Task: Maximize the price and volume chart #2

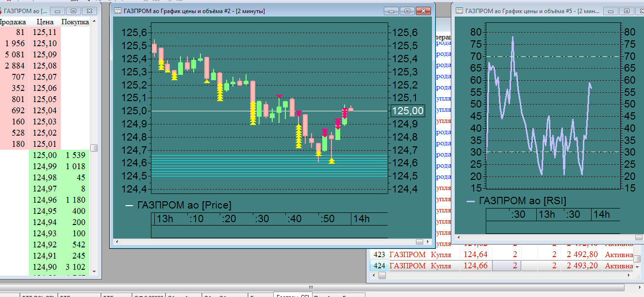Action: tap(407, 11)
